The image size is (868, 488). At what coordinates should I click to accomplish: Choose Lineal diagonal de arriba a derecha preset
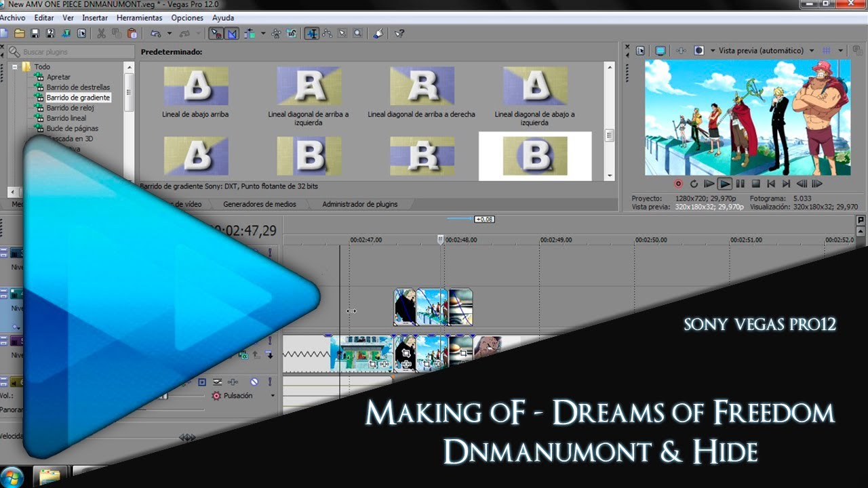click(x=422, y=86)
